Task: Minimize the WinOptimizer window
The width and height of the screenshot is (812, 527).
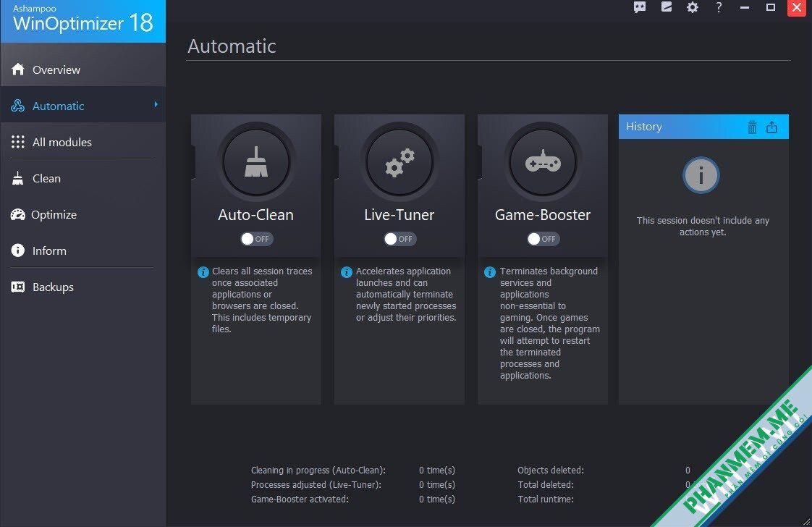Action: 745,7
